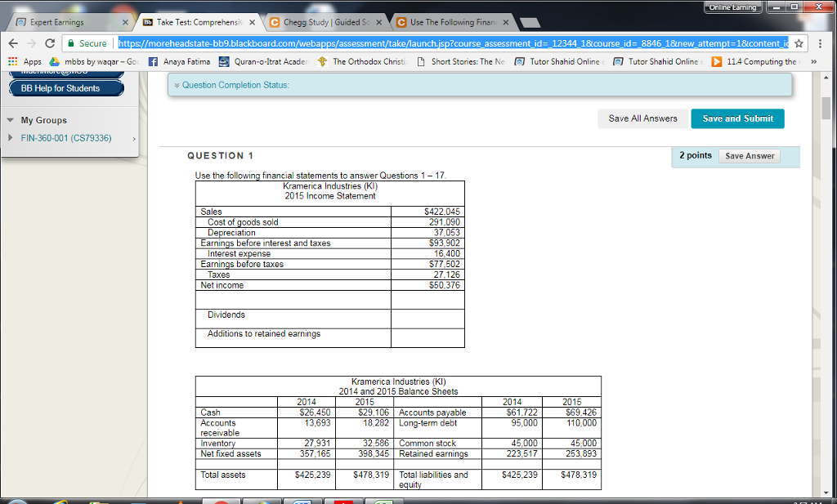This screenshot has width=837, height=504.
Task: Switch to the Expert Earnings tab
Action: coord(61,22)
